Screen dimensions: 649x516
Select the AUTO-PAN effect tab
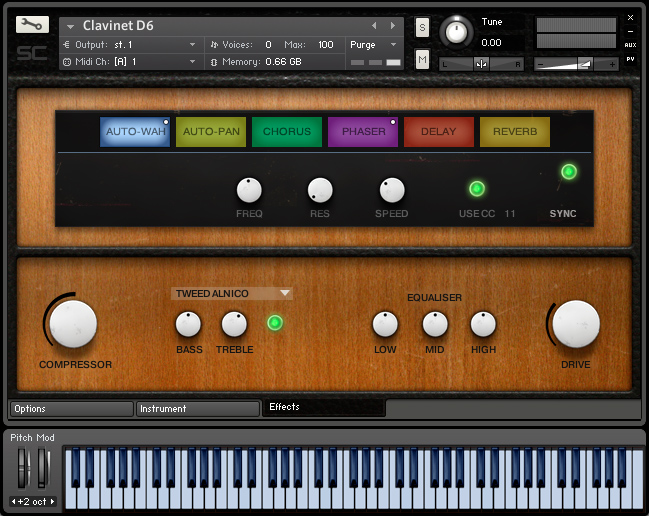click(211, 132)
